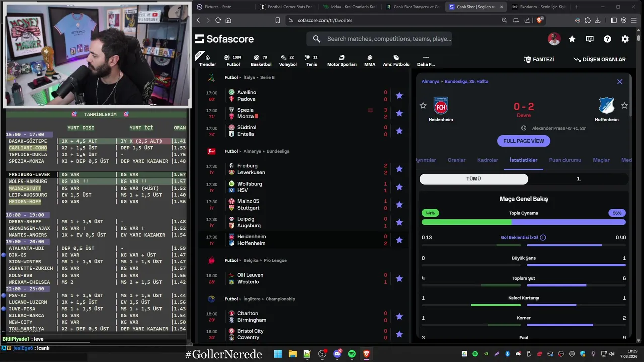Unfavorite the Avellino vs Padova match
The width and height of the screenshot is (644, 362).
click(x=399, y=96)
